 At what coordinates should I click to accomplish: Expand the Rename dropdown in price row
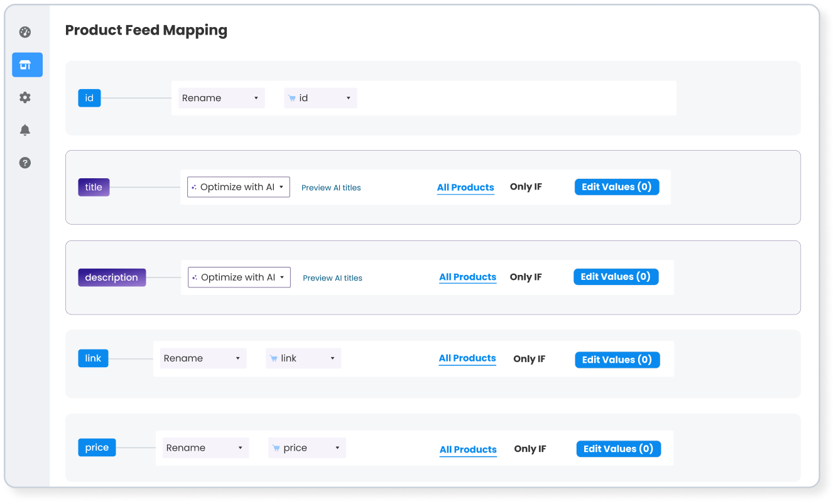point(205,448)
